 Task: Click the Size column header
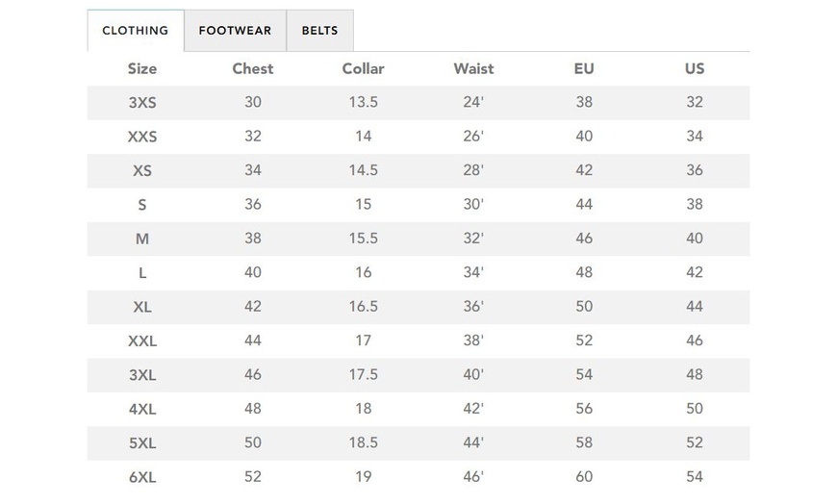[x=142, y=68]
